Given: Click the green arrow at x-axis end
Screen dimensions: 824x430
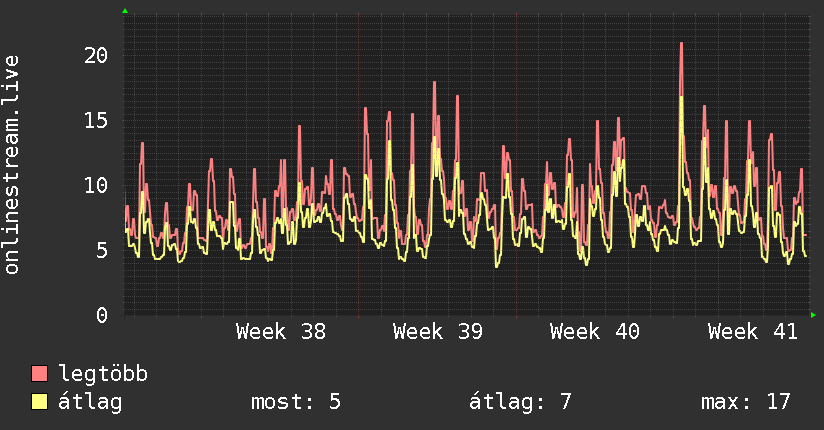Looking at the screenshot, I should (x=813, y=315).
